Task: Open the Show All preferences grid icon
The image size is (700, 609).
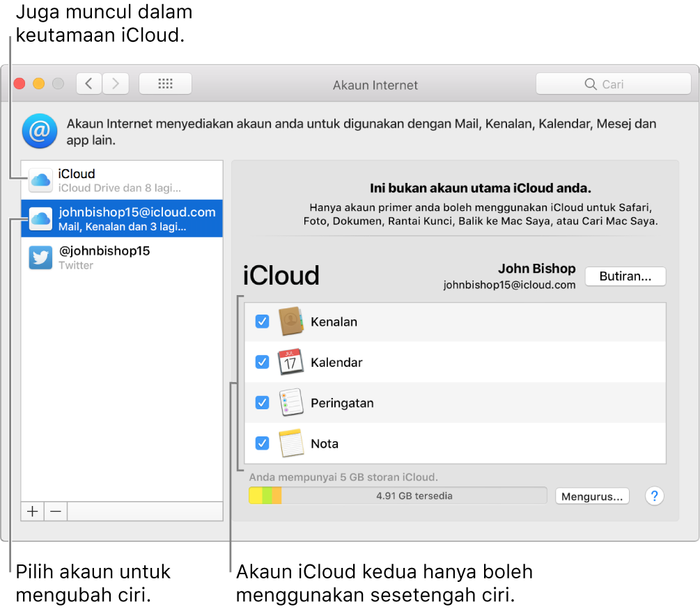Action: point(165,83)
